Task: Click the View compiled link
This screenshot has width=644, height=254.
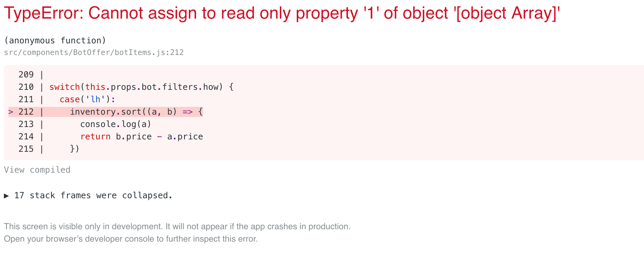Action: (x=37, y=170)
